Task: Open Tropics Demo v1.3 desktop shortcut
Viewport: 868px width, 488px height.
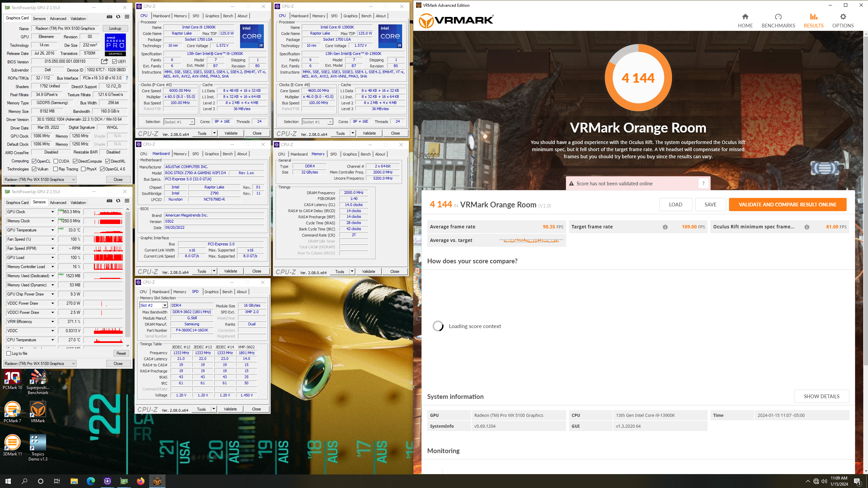Action: [x=38, y=447]
